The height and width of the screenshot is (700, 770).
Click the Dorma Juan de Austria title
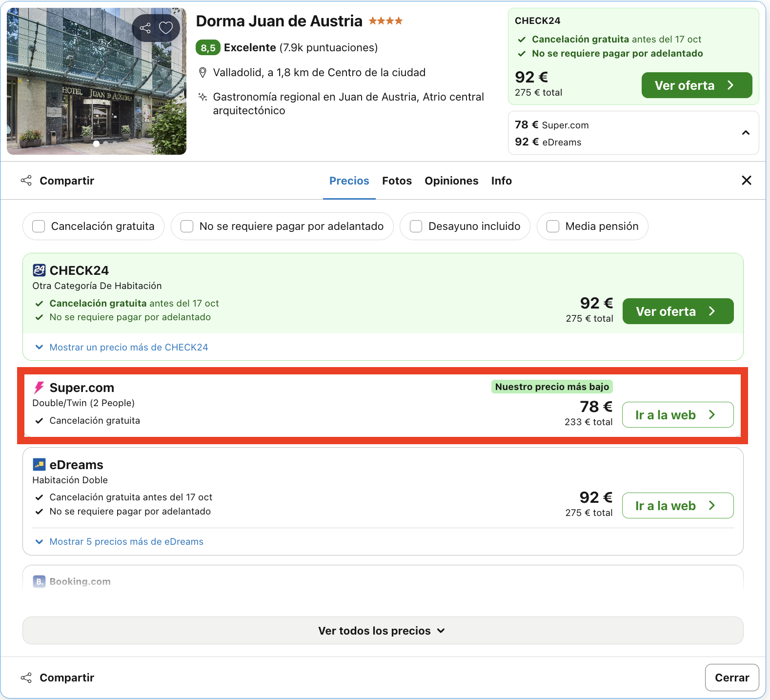[279, 21]
